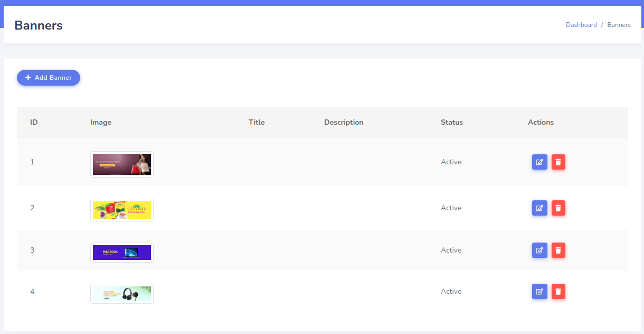Image resolution: width=644 pixels, height=334 pixels.
Task: Open the editor for banner 3
Action: click(539, 251)
